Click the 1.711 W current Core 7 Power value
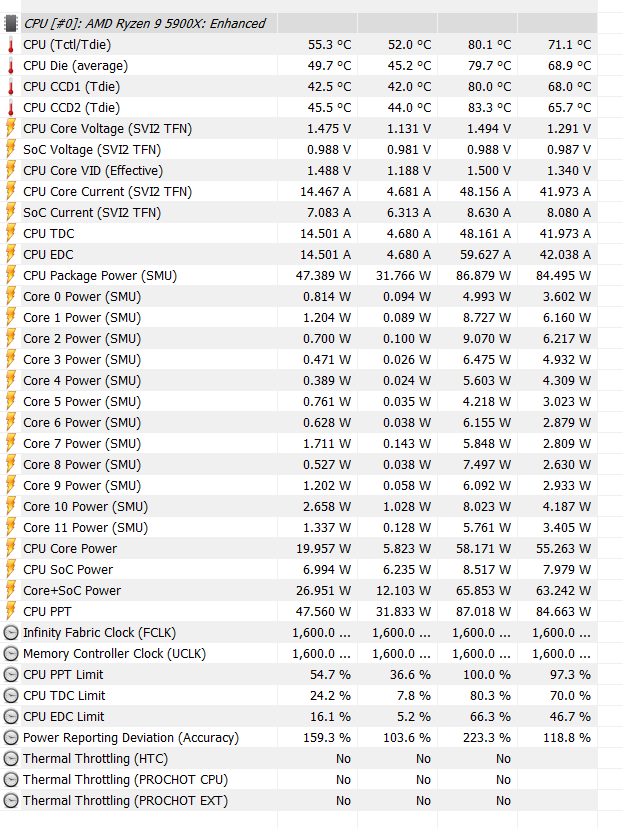623x828 pixels. pos(327,444)
